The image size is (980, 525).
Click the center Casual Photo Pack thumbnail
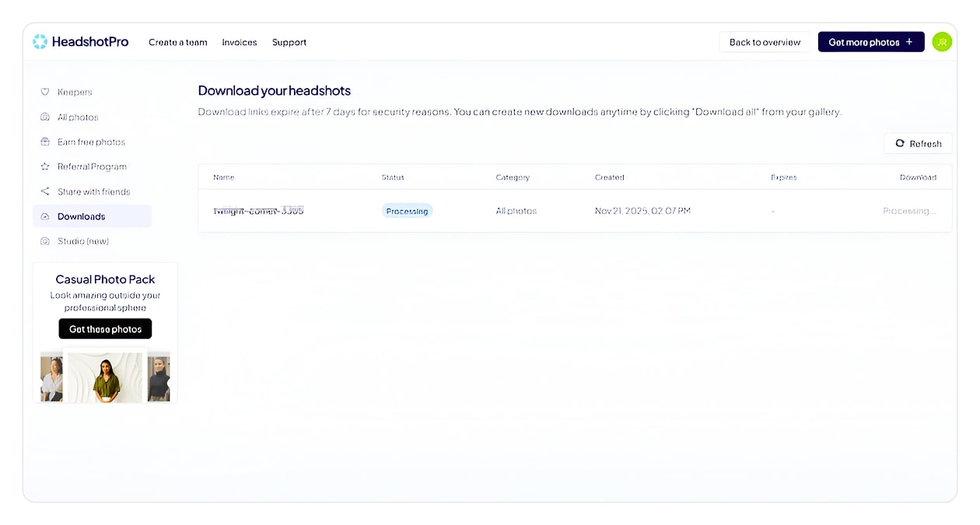pyautogui.click(x=105, y=377)
